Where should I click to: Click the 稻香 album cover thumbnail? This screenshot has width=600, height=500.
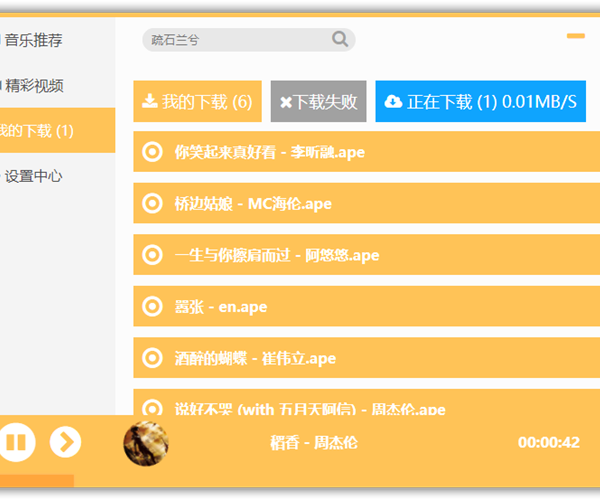146,443
